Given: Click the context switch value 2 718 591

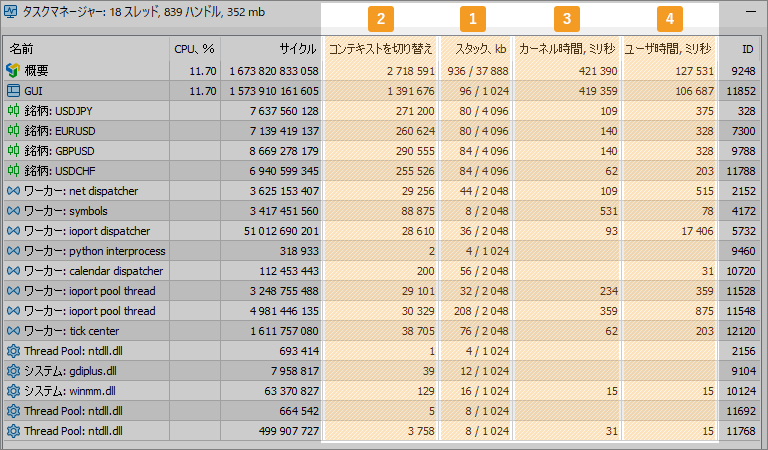Looking at the screenshot, I should [x=410, y=71].
